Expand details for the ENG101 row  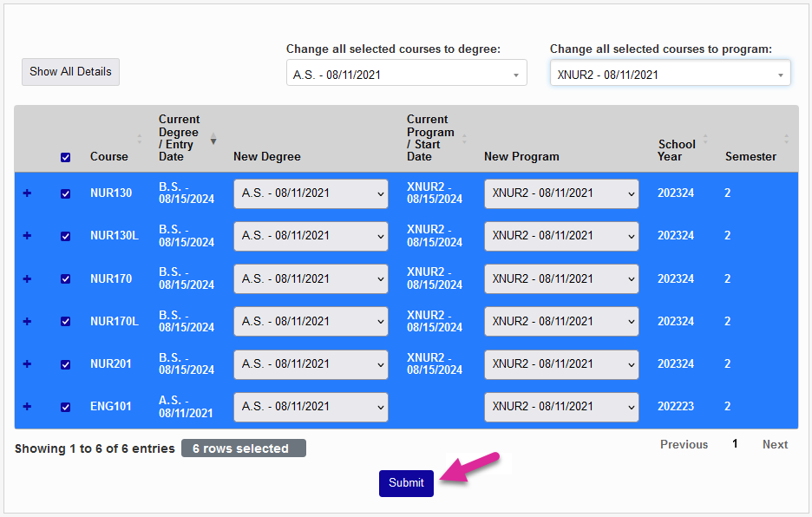point(26,407)
